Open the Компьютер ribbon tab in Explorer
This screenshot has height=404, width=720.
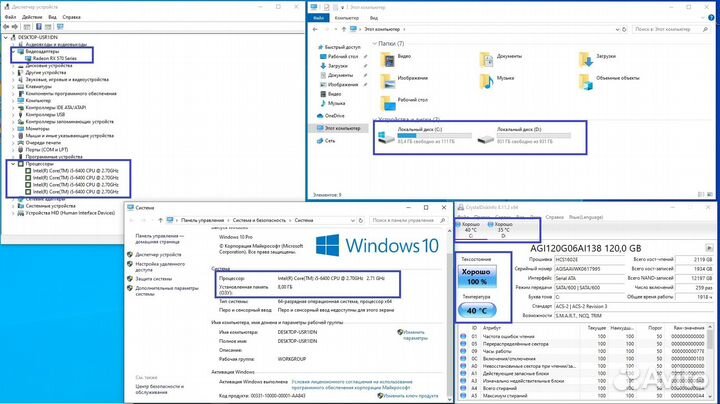pos(346,18)
